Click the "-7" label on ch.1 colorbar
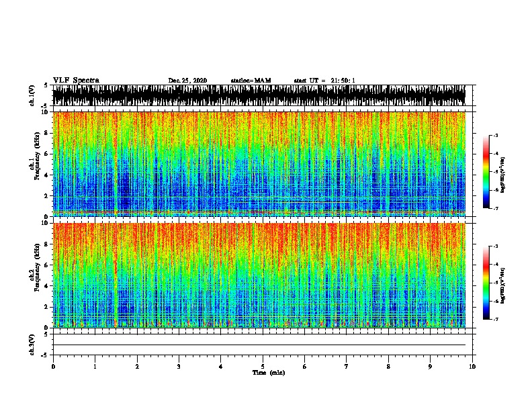The height and width of the screenshot is (411, 532). [x=496, y=208]
